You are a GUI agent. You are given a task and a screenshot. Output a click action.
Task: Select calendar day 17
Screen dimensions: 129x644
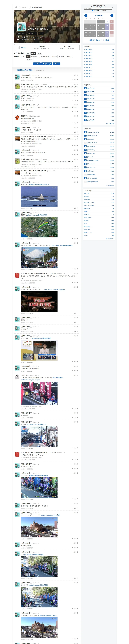pyautogui.click(x=107, y=29)
